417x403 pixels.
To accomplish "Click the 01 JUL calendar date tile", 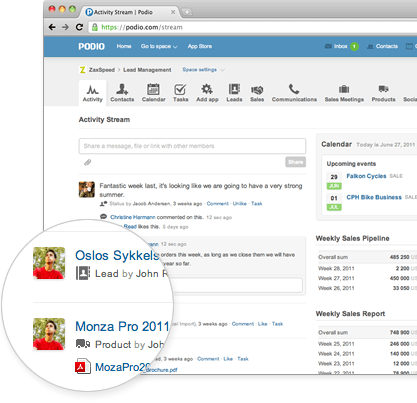I will click(334, 202).
